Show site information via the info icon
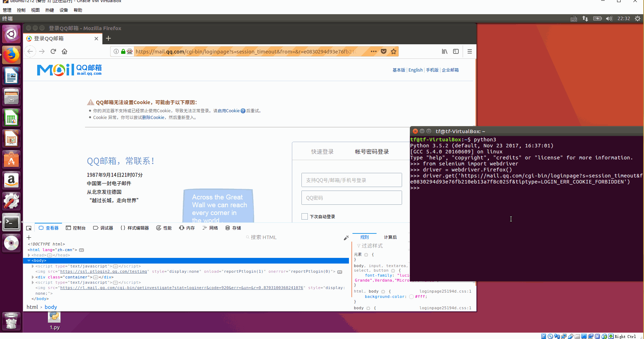This screenshot has height=339, width=644. 116,51
